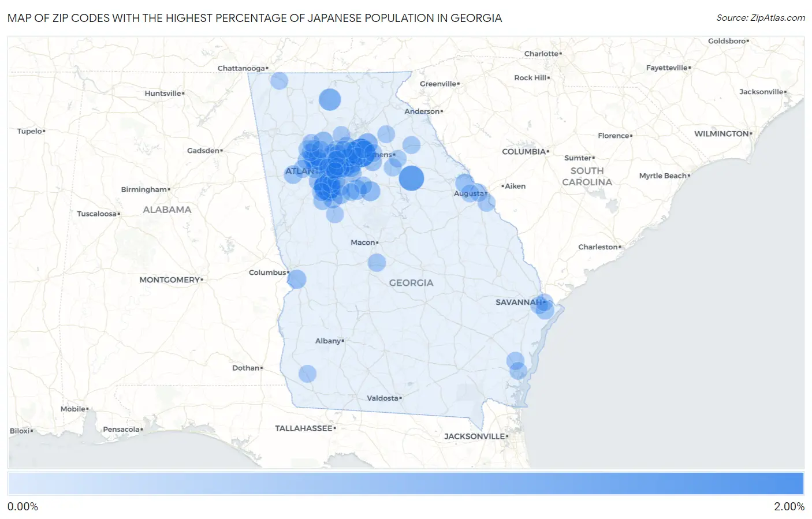The height and width of the screenshot is (519, 812).
Task: Click the MONTGOMERY city label
Action: pyautogui.click(x=170, y=280)
